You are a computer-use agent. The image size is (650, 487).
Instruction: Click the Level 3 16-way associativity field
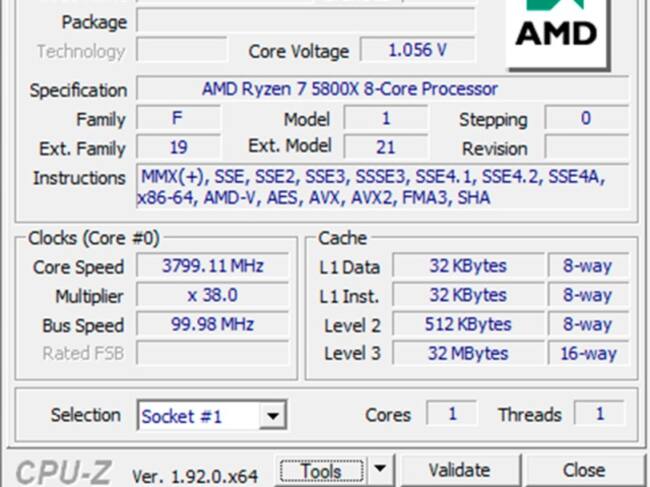589,353
